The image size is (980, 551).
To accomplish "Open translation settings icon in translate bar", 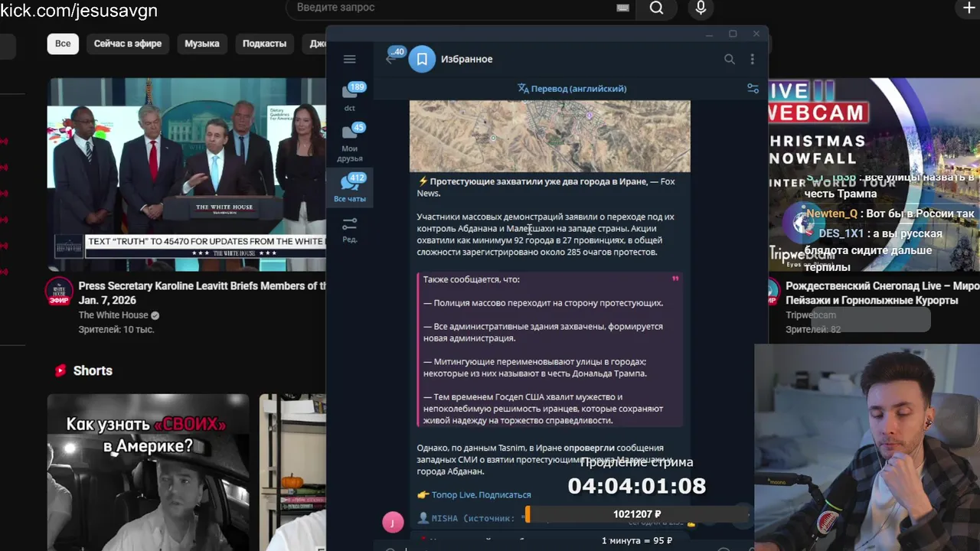I will point(753,89).
